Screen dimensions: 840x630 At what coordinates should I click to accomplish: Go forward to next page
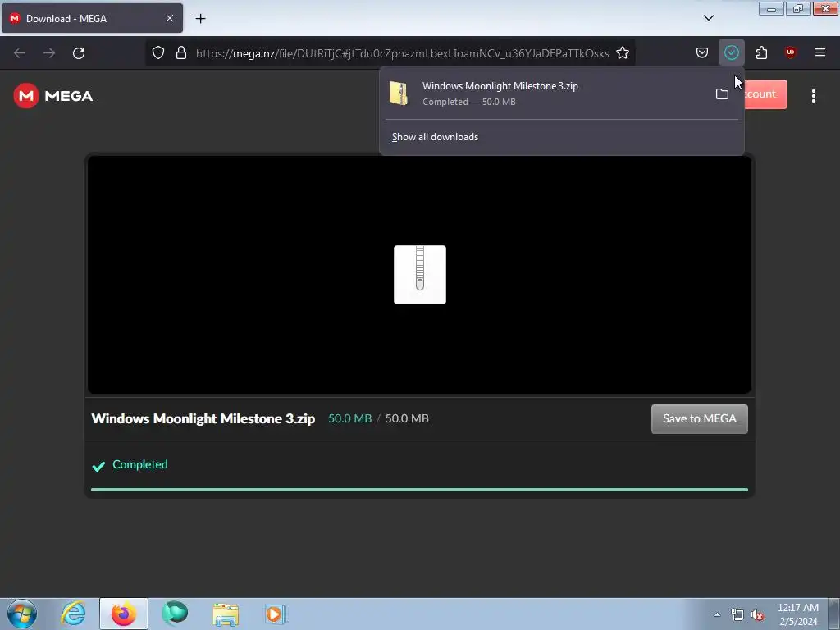[x=49, y=53]
